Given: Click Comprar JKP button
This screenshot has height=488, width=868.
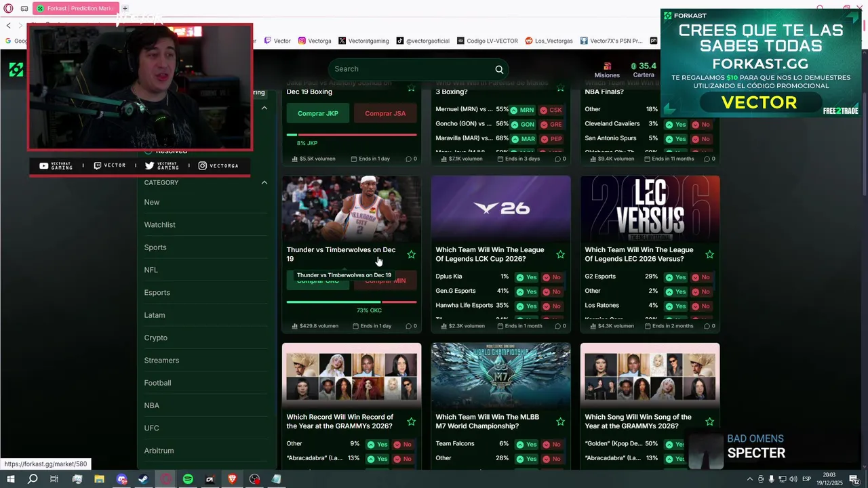Looking at the screenshot, I should (317, 113).
